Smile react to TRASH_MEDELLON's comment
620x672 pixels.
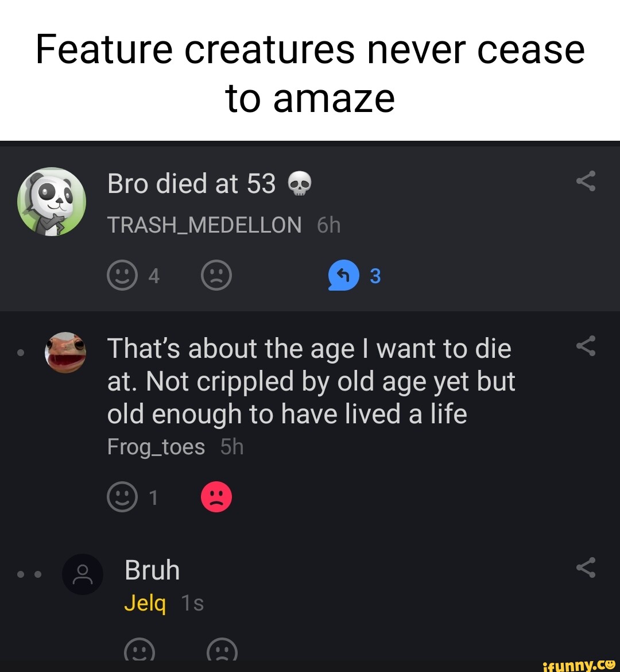[x=123, y=275]
